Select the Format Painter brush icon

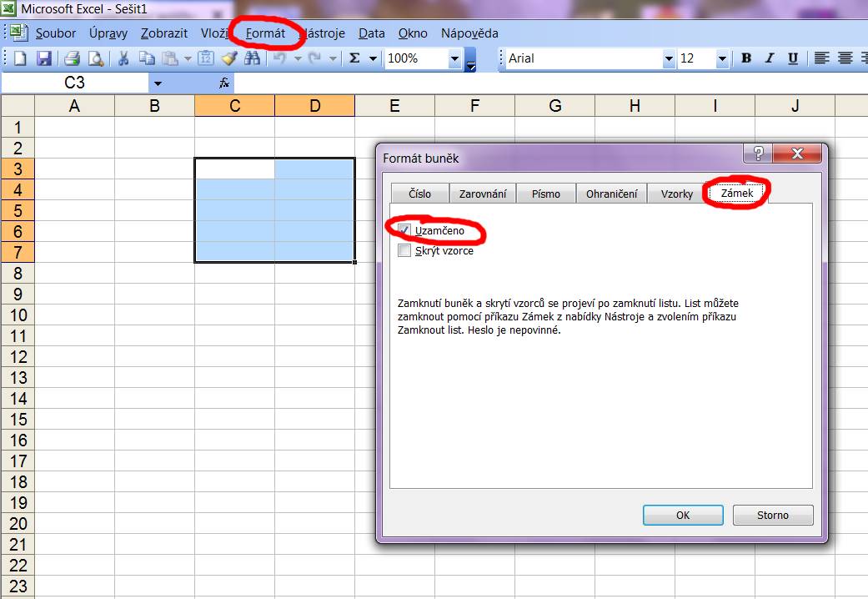click(229, 58)
